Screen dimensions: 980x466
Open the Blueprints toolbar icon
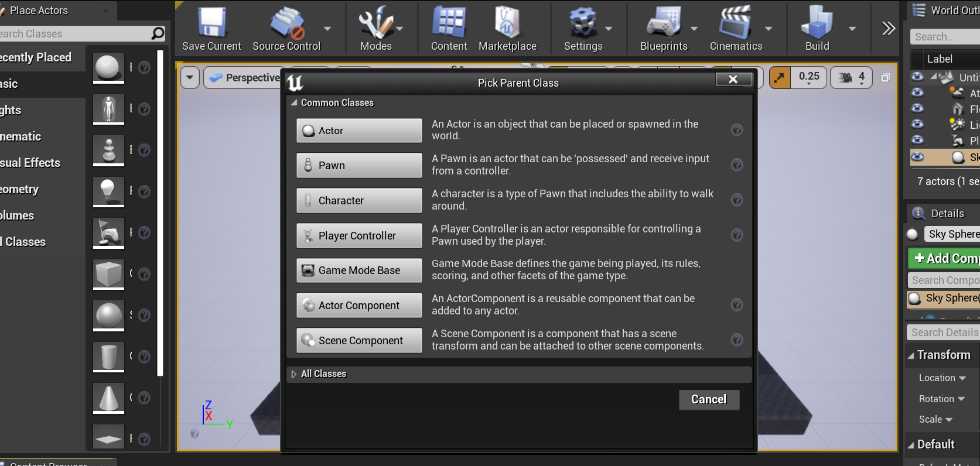pyautogui.click(x=664, y=22)
